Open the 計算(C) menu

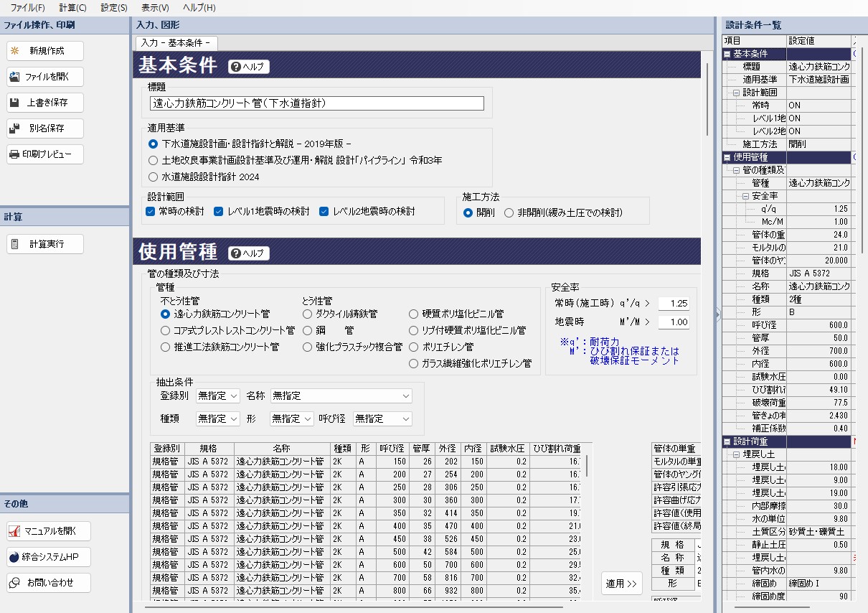coord(72,8)
